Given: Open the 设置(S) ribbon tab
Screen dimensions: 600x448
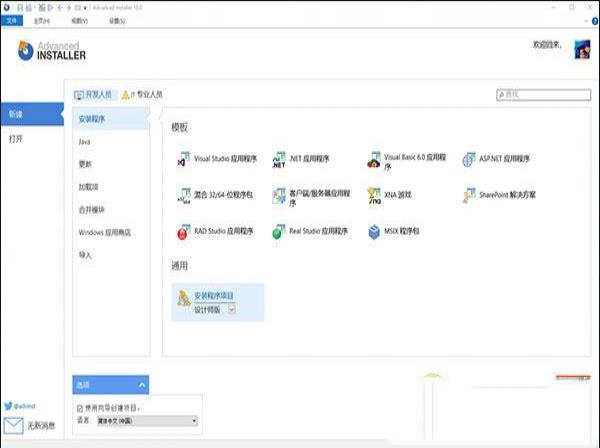Looking at the screenshot, I should 117,21.
